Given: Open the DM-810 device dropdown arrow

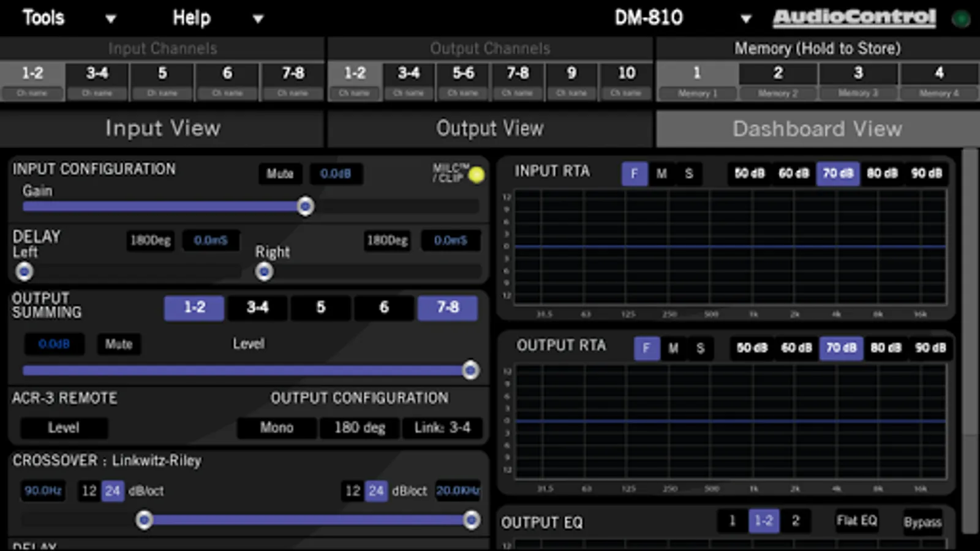Looking at the screenshot, I should tap(745, 19).
